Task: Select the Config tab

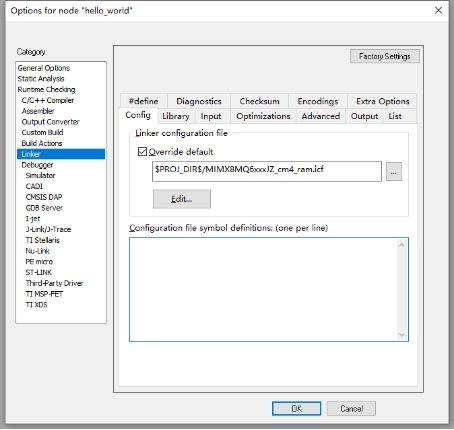Action: [x=138, y=115]
